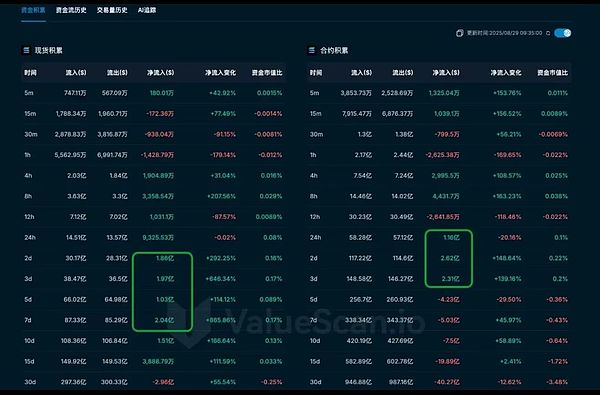
Task: Click the -172.36万 net inflow value
Action: coord(160,114)
